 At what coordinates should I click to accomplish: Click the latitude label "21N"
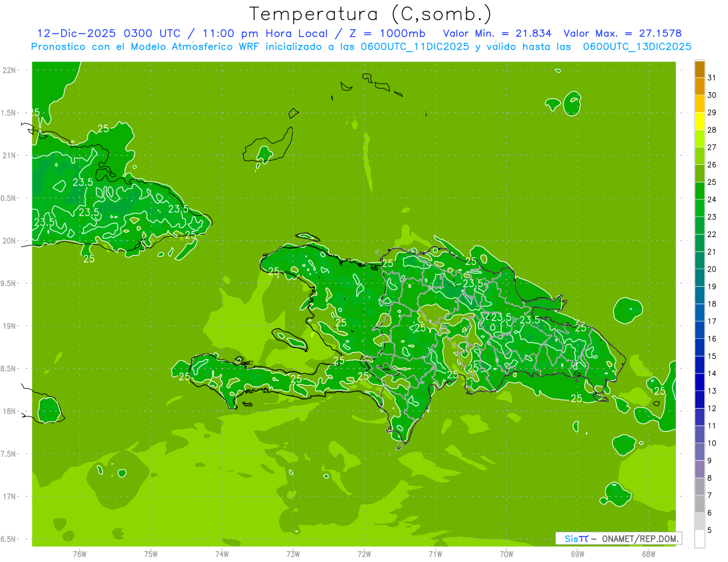coord(10,155)
